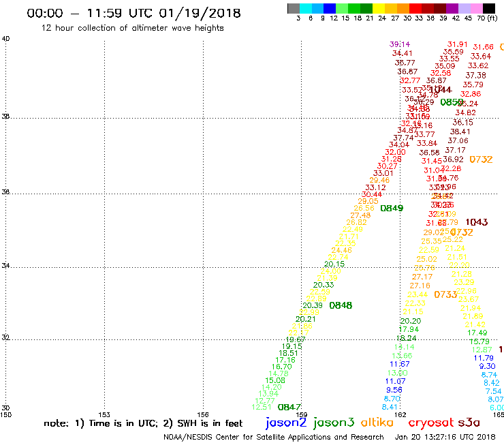Select the 'altika' satellite label

(x=377, y=422)
